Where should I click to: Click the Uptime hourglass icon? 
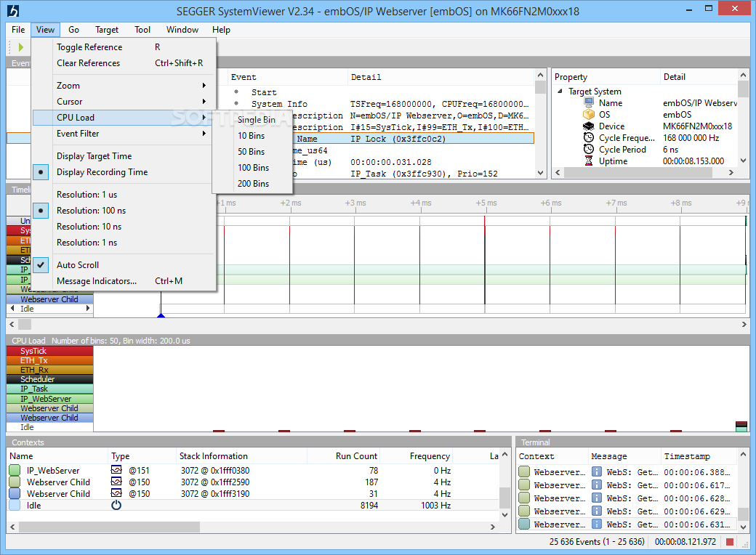(589, 161)
